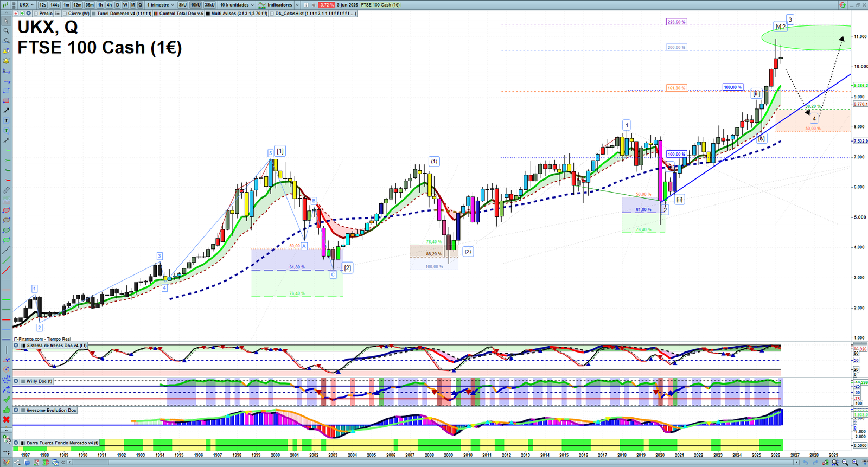Collapse bottom toolbar with double chevron
The width and height of the screenshot is (868, 467).
pos(63,462)
